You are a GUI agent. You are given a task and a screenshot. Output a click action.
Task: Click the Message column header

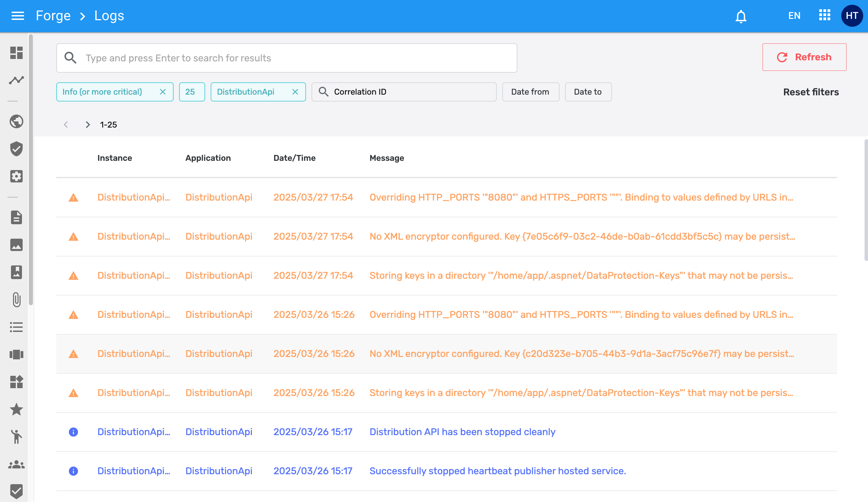click(x=387, y=158)
